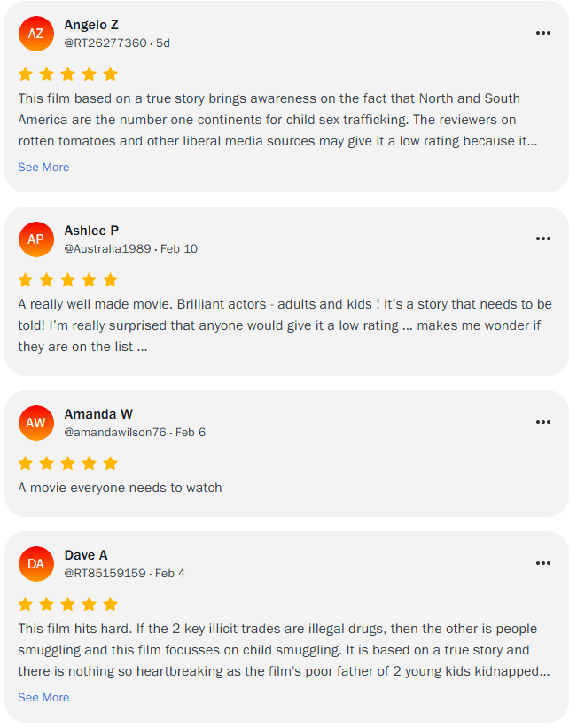
Task: Click Ashlee P's five-star rating
Action: pyautogui.click(x=68, y=280)
